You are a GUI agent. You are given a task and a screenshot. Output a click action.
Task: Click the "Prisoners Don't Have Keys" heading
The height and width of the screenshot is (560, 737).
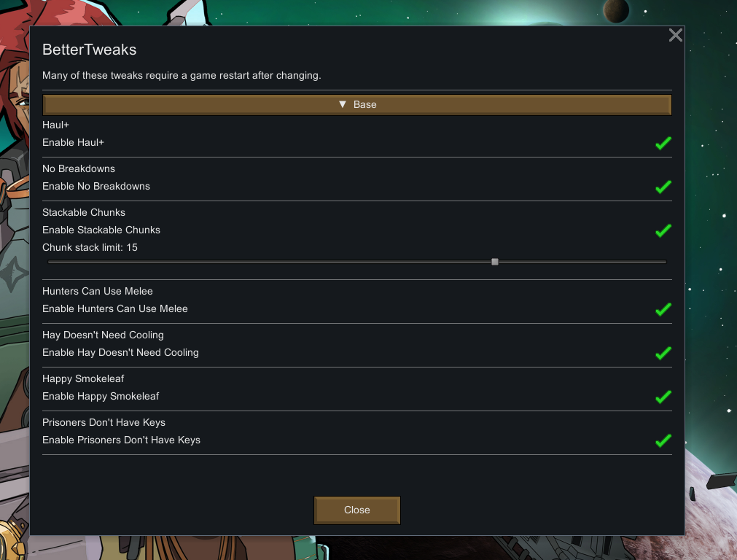(104, 422)
